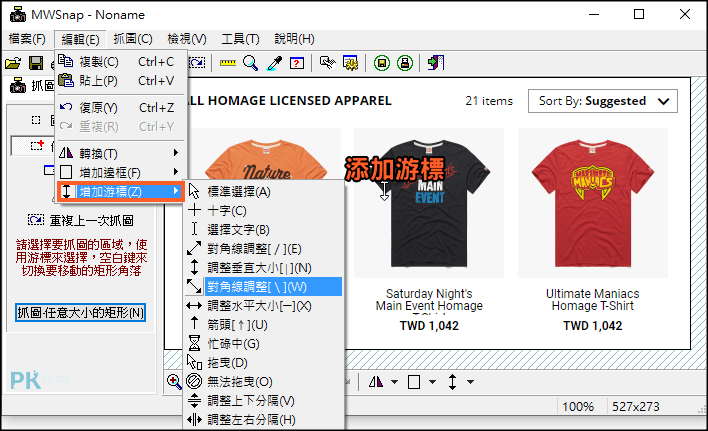Click the orange Nature shirt thumbnail

point(266,154)
